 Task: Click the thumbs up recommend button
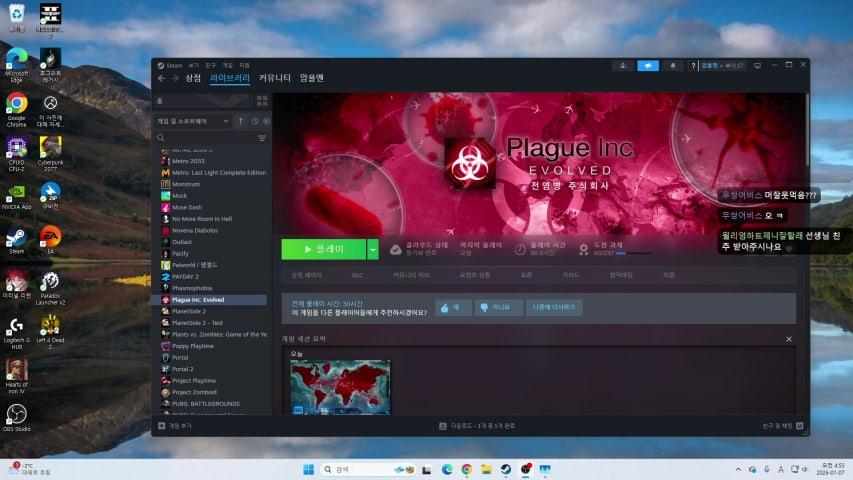click(452, 308)
